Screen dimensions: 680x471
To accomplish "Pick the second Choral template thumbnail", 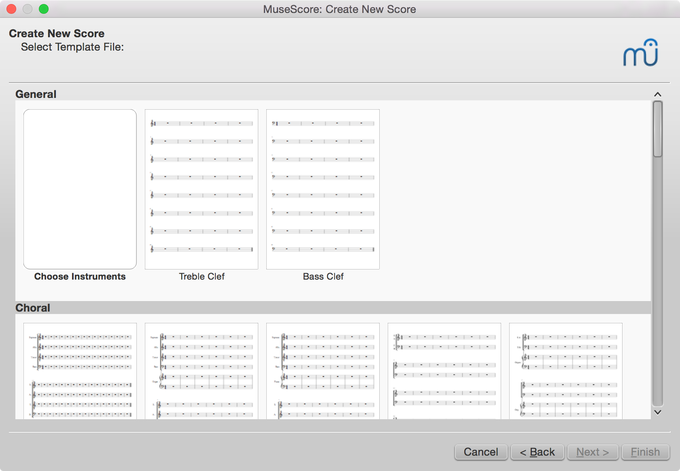I will click(202, 371).
